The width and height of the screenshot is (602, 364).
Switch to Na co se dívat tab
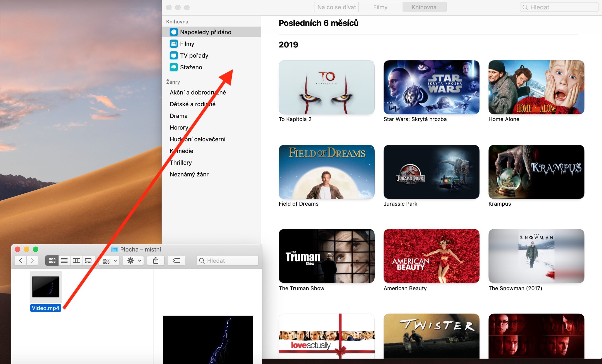coord(337,7)
